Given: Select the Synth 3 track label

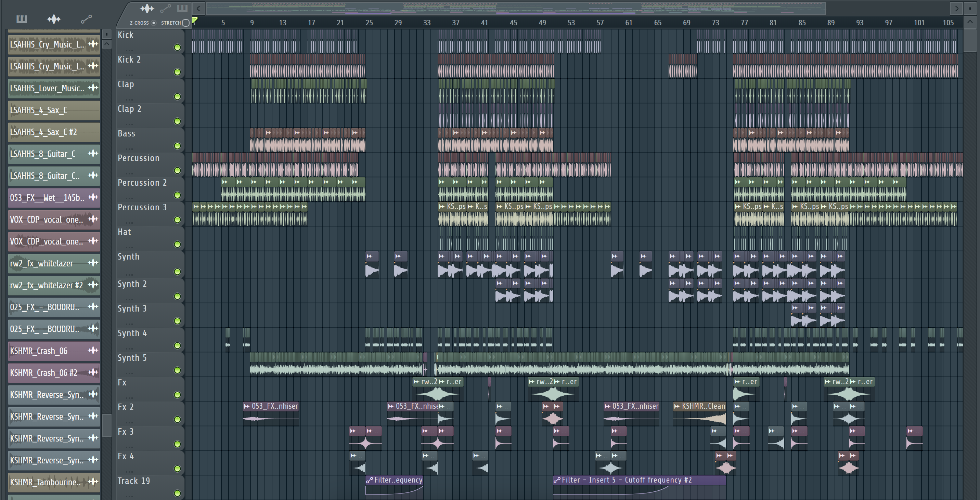Looking at the screenshot, I should (132, 309).
